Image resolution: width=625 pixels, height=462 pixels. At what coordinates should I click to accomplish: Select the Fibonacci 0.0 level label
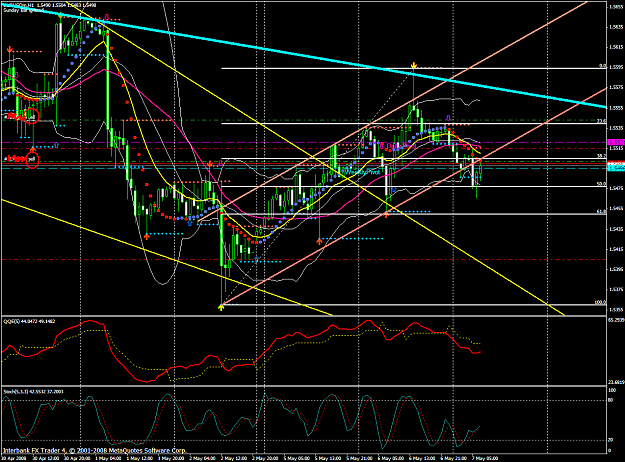pyautogui.click(x=603, y=66)
